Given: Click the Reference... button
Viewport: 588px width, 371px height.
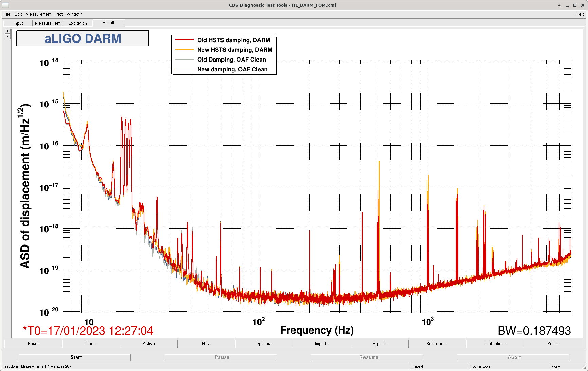Looking at the screenshot, I should coord(437,344).
